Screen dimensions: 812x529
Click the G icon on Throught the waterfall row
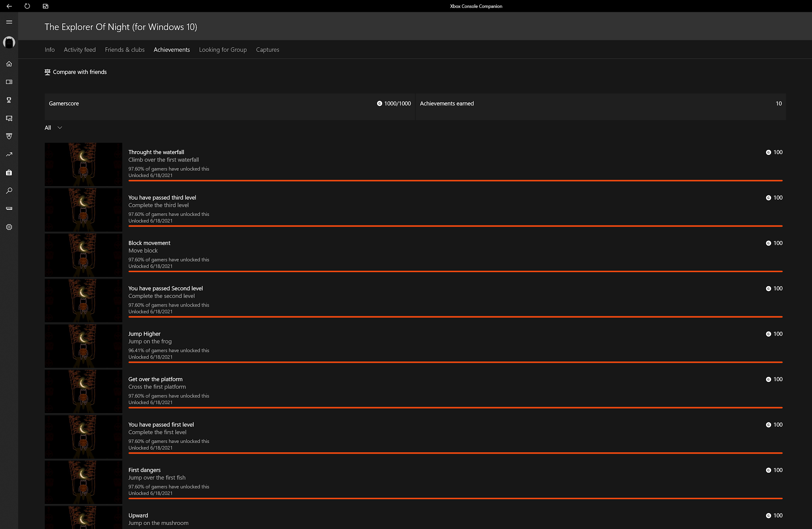coord(768,152)
